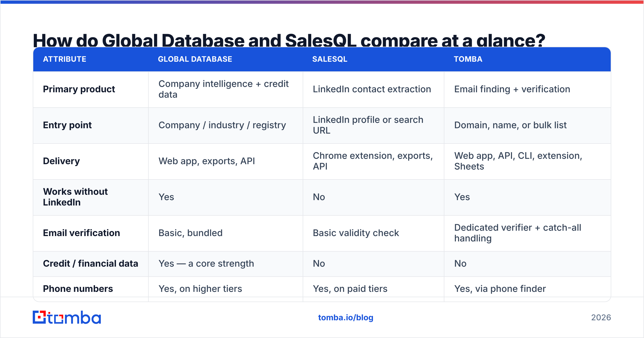Select SalesQL 'No' in Credit / financial data row

pyautogui.click(x=319, y=263)
